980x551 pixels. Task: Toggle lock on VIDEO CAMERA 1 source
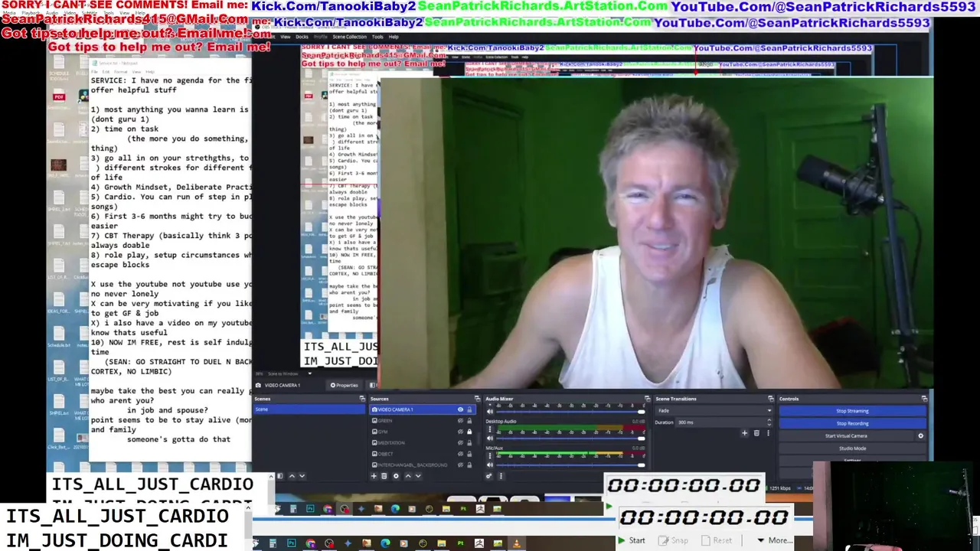469,409
